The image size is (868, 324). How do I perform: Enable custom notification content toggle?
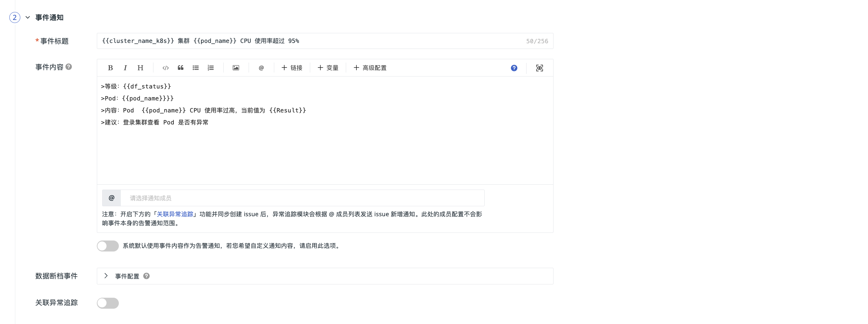pyautogui.click(x=108, y=246)
